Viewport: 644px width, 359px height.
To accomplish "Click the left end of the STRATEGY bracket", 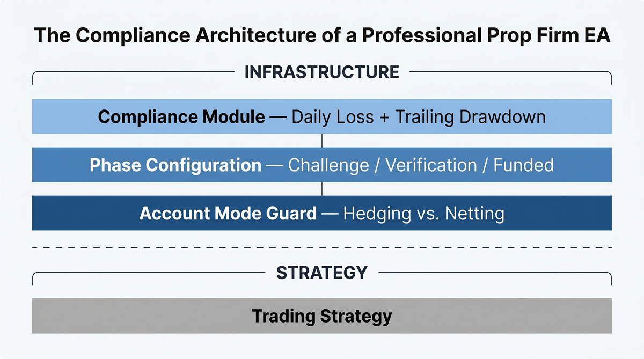I will [33, 278].
